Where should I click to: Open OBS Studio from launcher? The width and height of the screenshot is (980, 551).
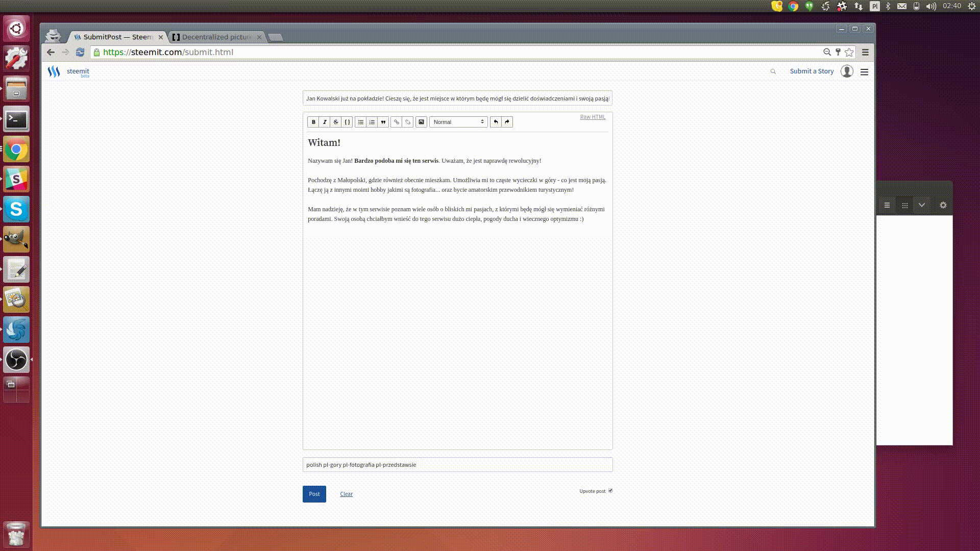[16, 360]
